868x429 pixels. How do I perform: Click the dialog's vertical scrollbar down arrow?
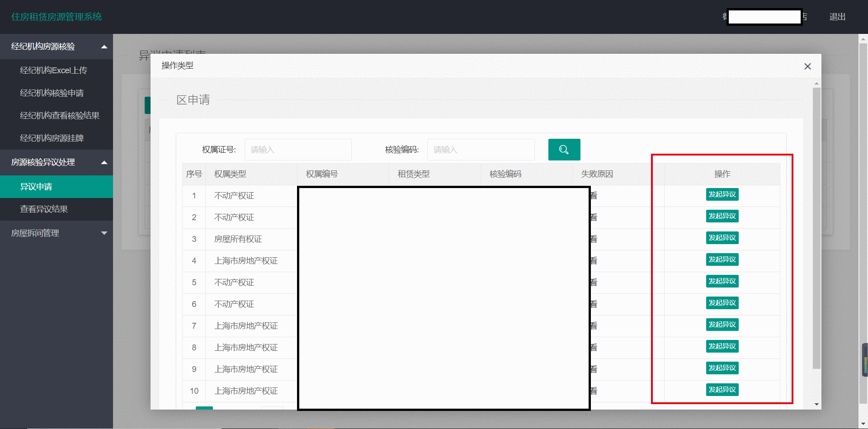click(816, 404)
